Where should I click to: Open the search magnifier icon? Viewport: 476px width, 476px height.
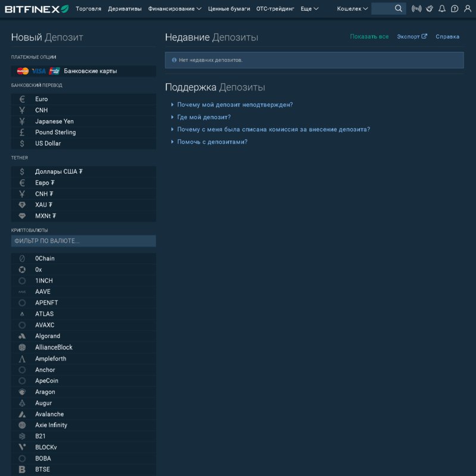pyautogui.click(x=398, y=8)
